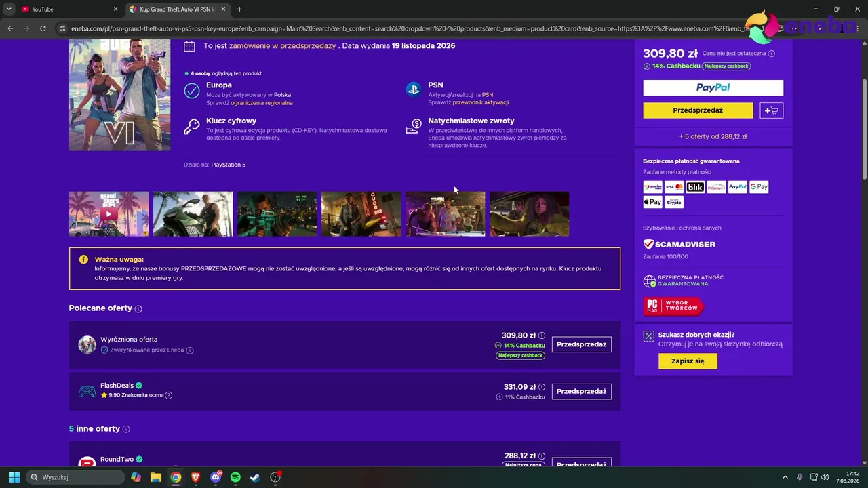Click info icon next to 288,12 zł price
Screen dimensions: 868x488
point(541,456)
